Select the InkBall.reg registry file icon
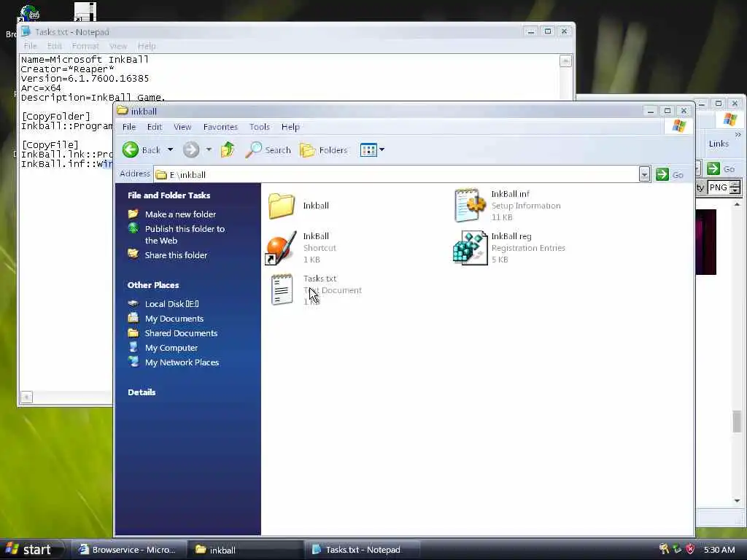The height and width of the screenshot is (560, 747). pyautogui.click(x=470, y=248)
